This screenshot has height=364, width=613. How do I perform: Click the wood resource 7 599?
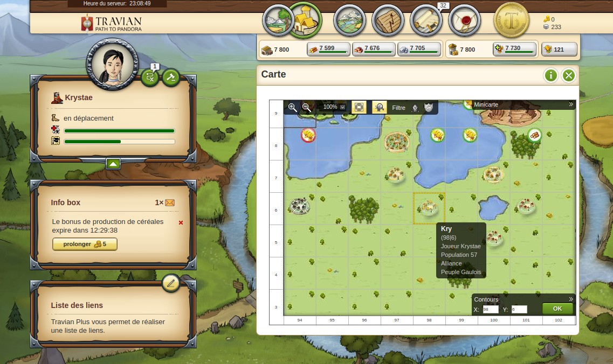coord(328,49)
